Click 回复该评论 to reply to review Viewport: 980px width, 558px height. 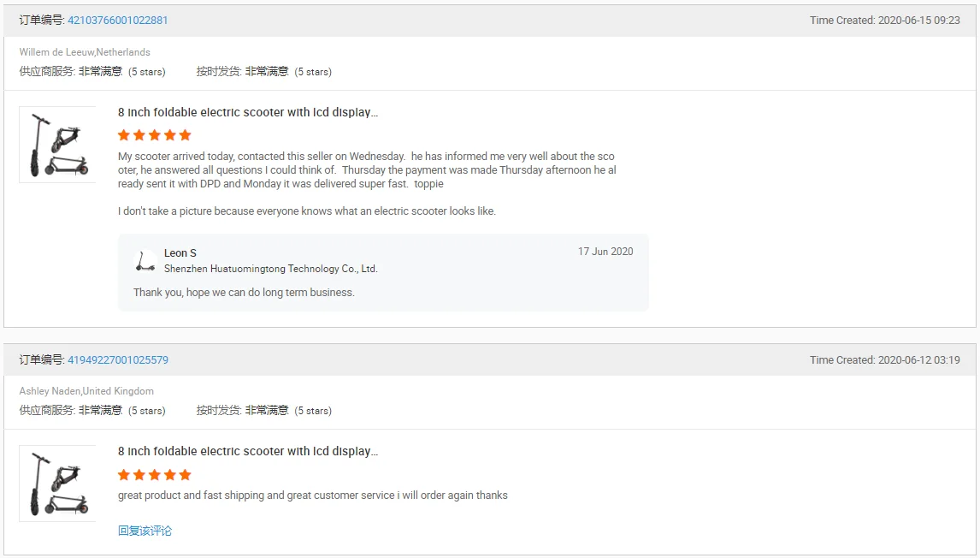pos(145,531)
